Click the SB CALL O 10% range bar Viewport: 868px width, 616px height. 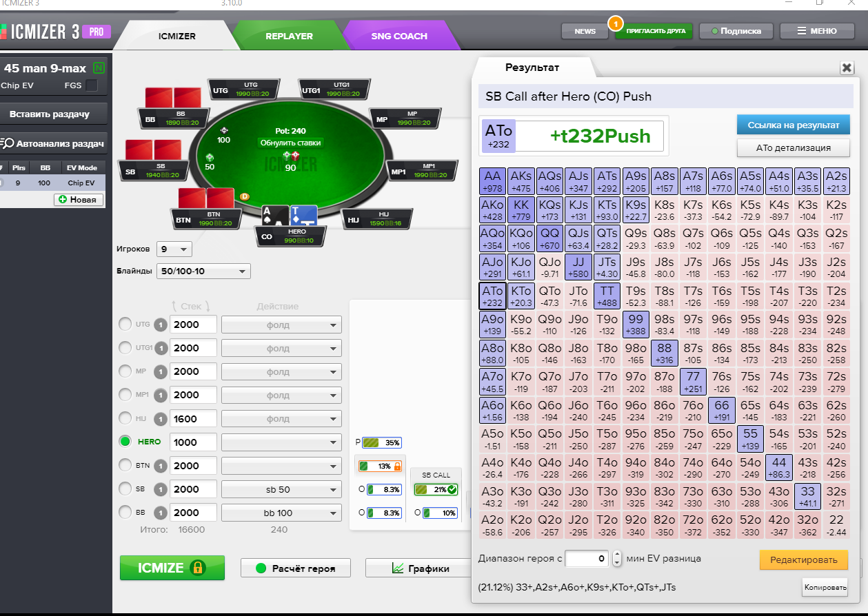440,513
